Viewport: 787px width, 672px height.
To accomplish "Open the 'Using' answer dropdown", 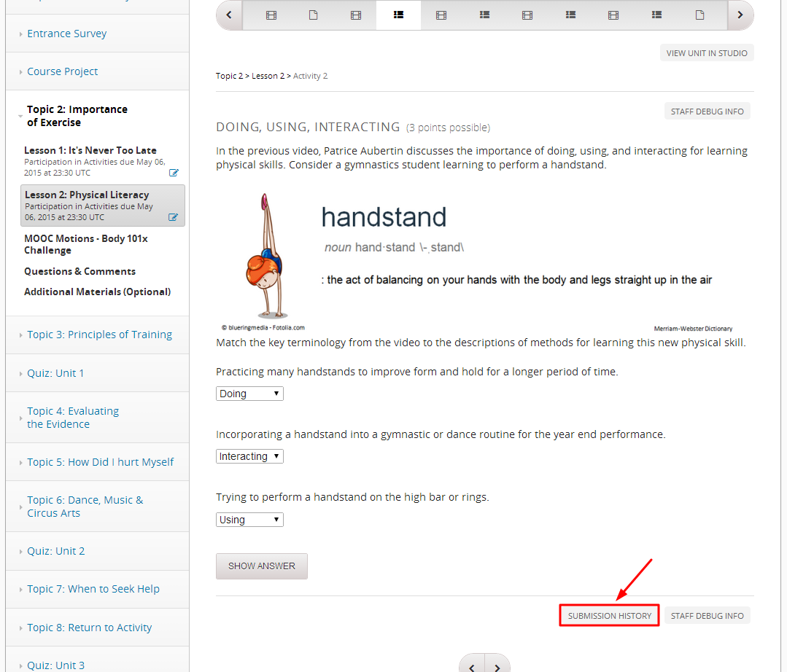I will (249, 520).
